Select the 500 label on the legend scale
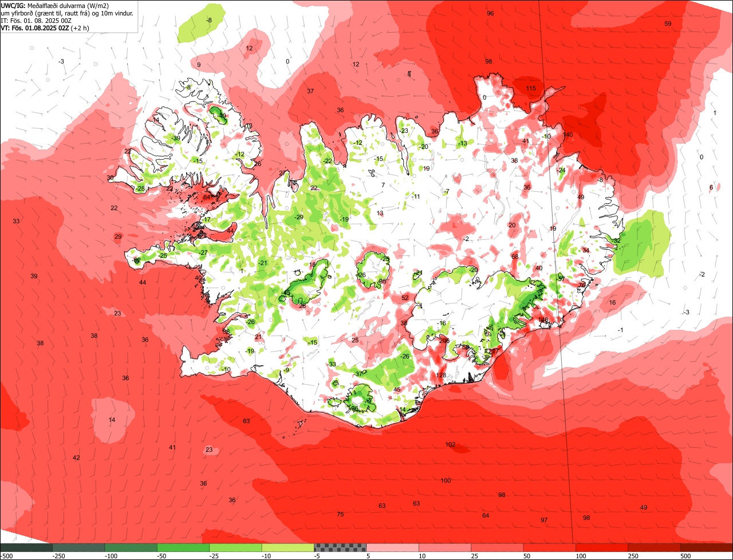Viewport: 733px width, 560px height. 686,556
